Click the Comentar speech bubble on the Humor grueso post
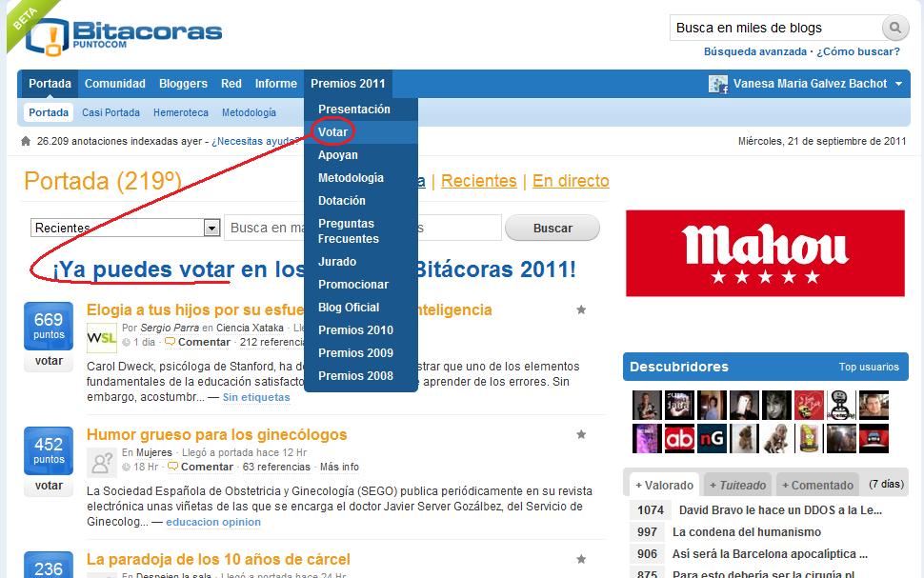 click(x=172, y=467)
